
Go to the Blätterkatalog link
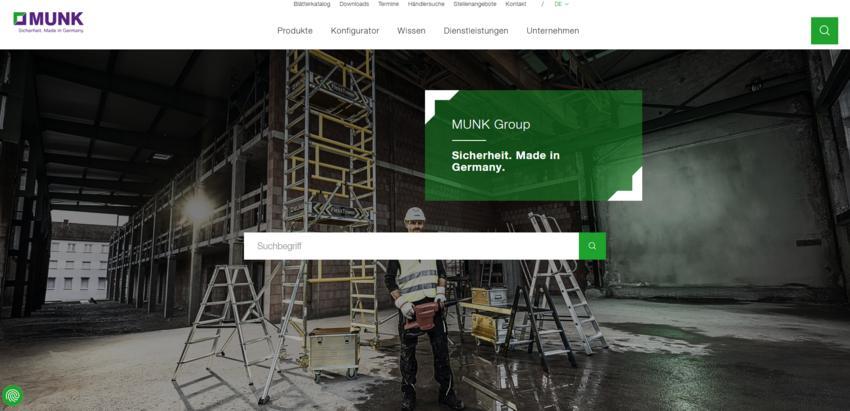[x=312, y=4]
